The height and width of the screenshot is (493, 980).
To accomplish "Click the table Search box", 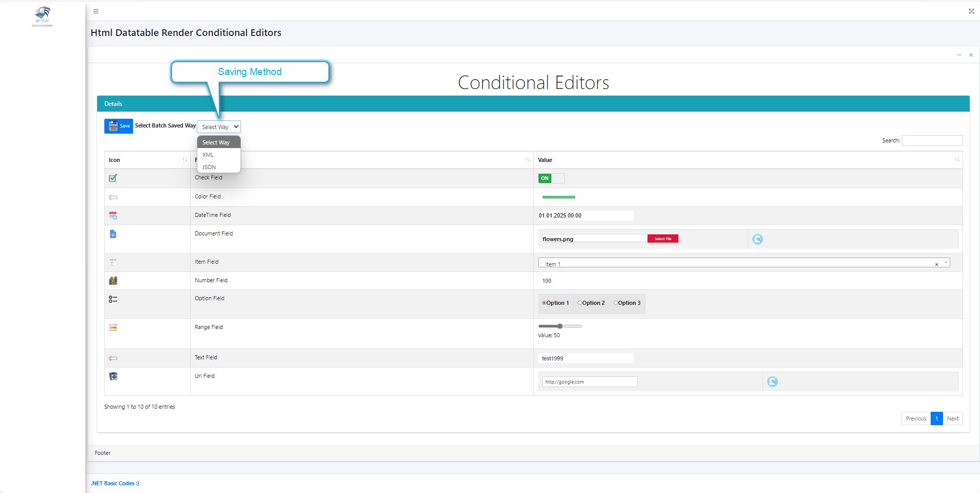I will (x=932, y=140).
